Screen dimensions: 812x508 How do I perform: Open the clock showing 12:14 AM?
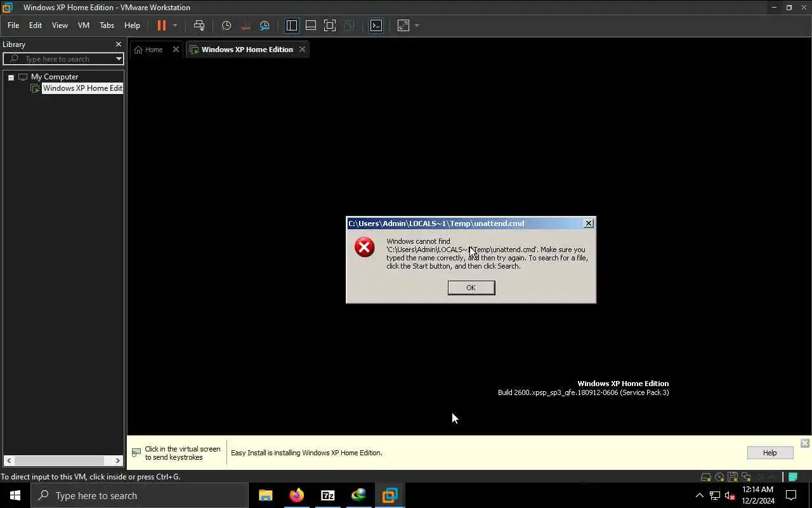(x=758, y=495)
